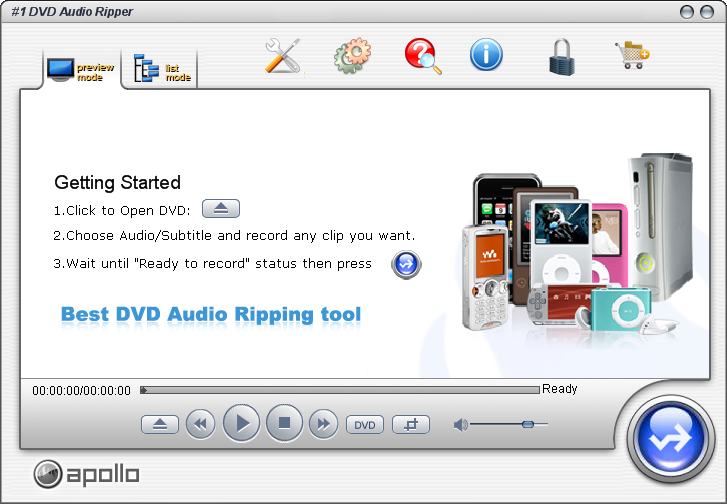Mute the volume speaker icon
This screenshot has width=727, height=504.
[460, 425]
